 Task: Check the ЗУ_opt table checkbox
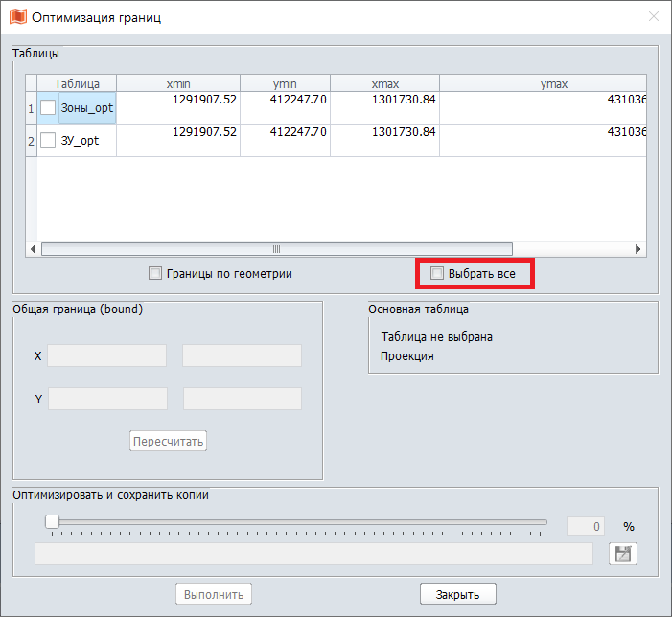click(48, 141)
